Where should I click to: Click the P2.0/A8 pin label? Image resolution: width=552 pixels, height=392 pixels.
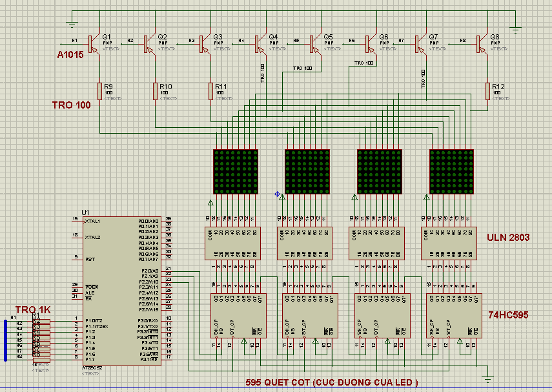[150, 271]
